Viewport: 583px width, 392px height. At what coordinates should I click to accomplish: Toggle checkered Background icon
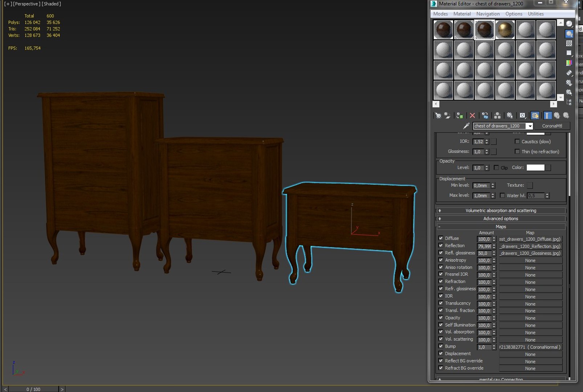(x=569, y=44)
